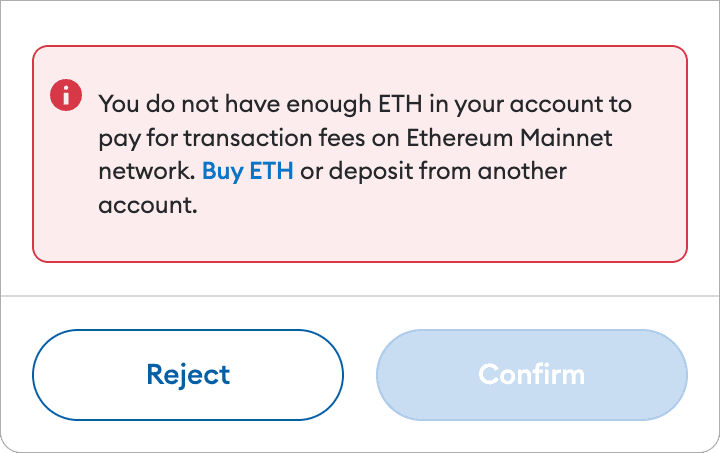The width and height of the screenshot is (720, 453).
Task: Click the empty footer gap between Reject and Confirm
Action: pyautogui.click(x=360, y=375)
